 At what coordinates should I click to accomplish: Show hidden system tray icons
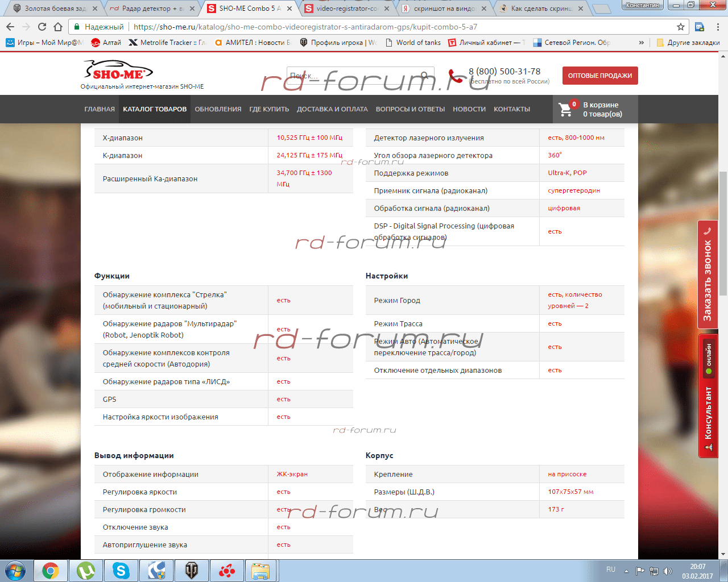(x=626, y=571)
